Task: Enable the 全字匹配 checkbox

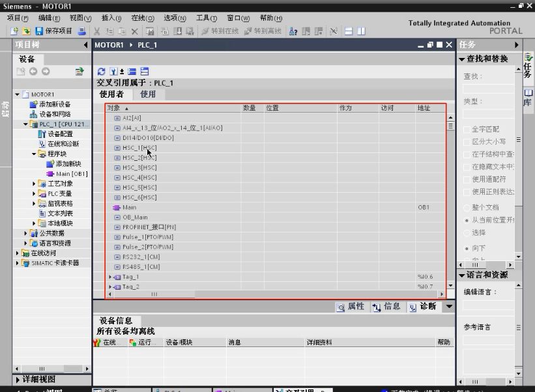Action: [x=467, y=129]
